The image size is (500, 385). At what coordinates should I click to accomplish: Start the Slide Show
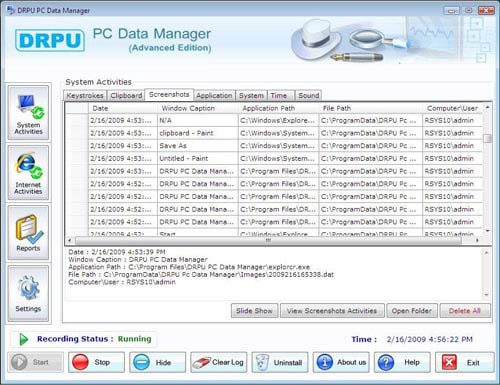pyautogui.click(x=254, y=311)
